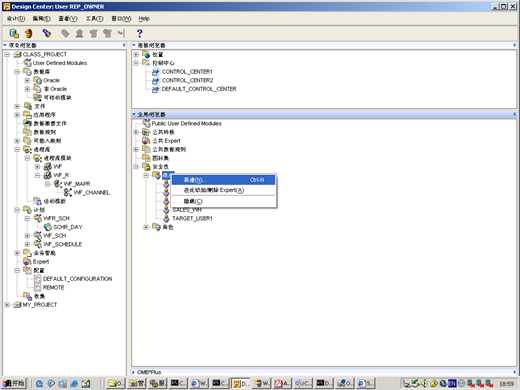Viewport: 520px width, 390px height.
Task: Choose the context menu entry containing Expert(A)
Action: pyautogui.click(x=223, y=190)
